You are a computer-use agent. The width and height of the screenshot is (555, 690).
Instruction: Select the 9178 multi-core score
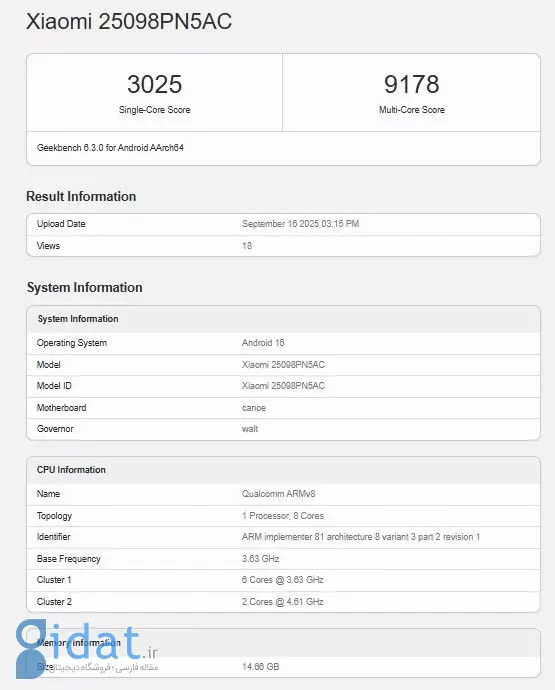(x=412, y=84)
